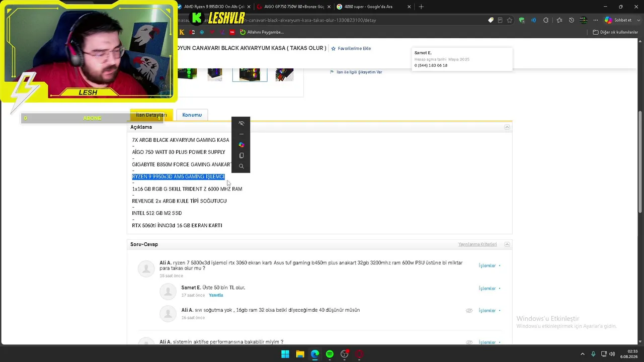This screenshot has height=362, width=644.
Task: Click Yanıtla under Samet E. reply
Action: [216, 295]
